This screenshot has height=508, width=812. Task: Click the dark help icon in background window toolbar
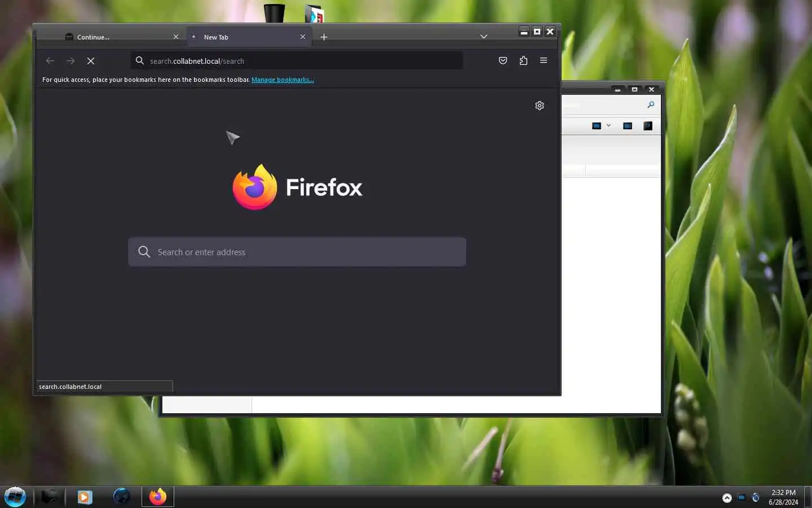[648, 126]
